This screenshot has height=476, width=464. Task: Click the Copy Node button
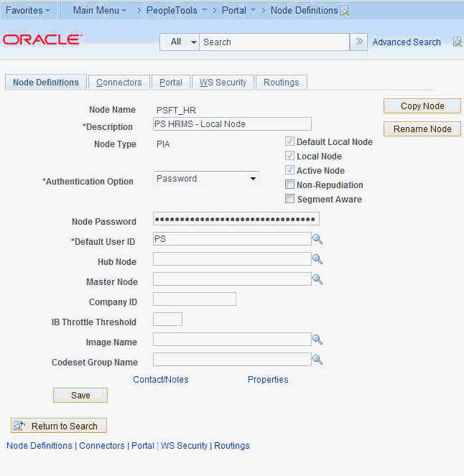pyautogui.click(x=422, y=106)
